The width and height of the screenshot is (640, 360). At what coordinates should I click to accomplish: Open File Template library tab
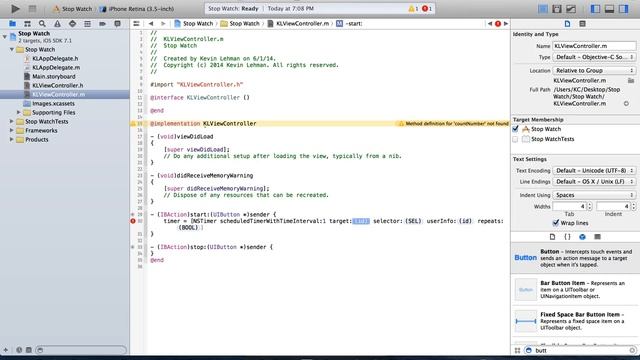pyautogui.click(x=552, y=237)
